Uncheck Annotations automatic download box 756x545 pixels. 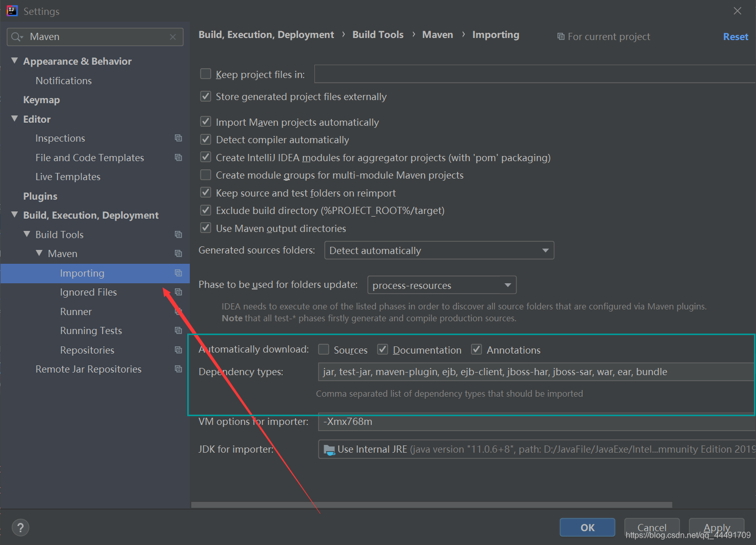point(476,349)
